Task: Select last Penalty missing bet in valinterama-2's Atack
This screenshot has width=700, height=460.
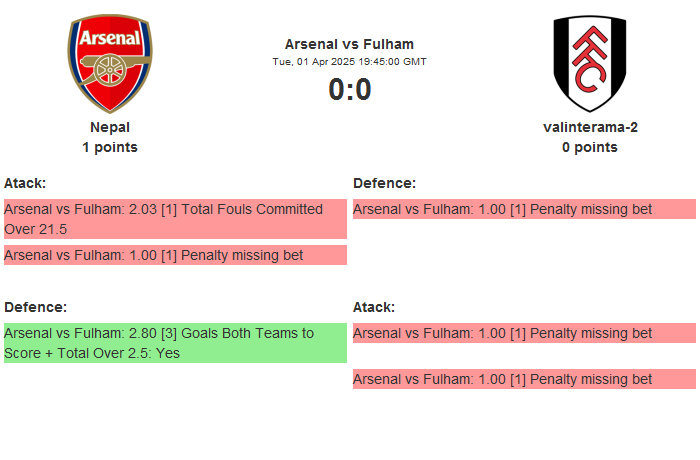Action: [524, 379]
